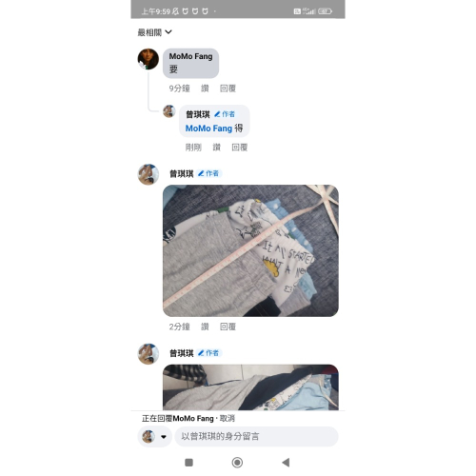Tap the Android recent apps square
The width and height of the screenshot is (476, 476).
pyautogui.click(x=188, y=463)
